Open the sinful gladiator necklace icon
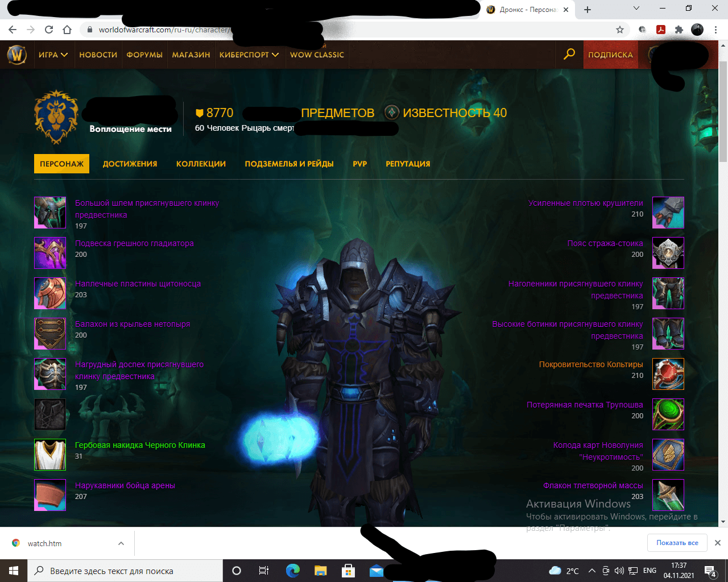This screenshot has width=728, height=582. click(50, 253)
